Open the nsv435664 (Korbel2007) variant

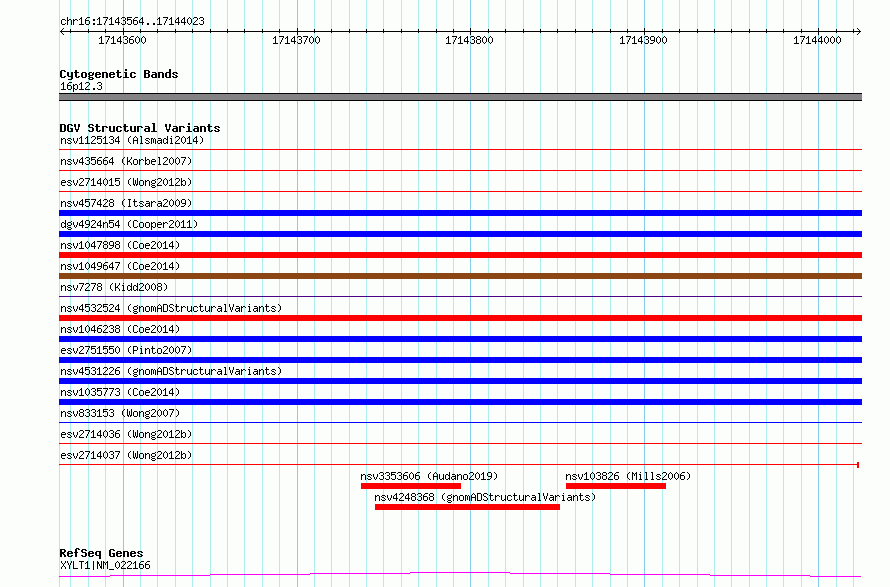(x=126, y=161)
